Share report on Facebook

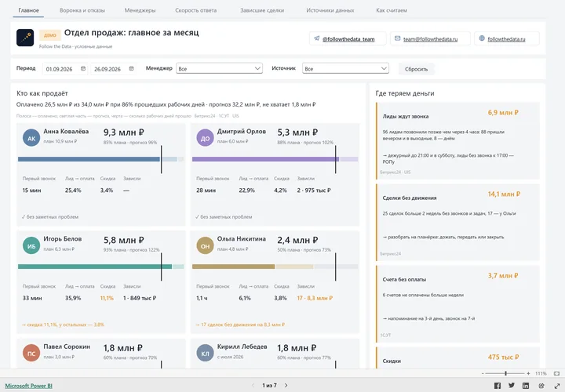coord(498,386)
